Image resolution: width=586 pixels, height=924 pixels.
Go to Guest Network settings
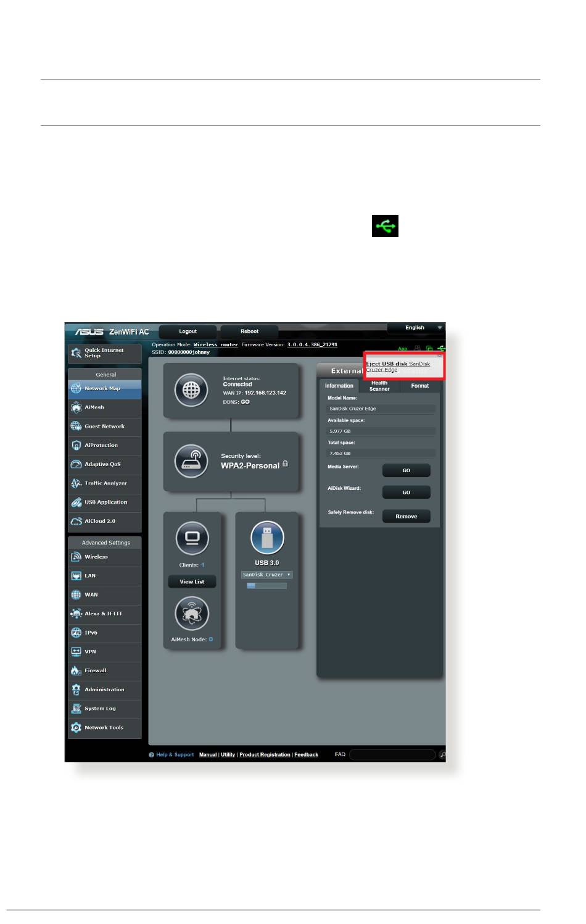pos(105,427)
